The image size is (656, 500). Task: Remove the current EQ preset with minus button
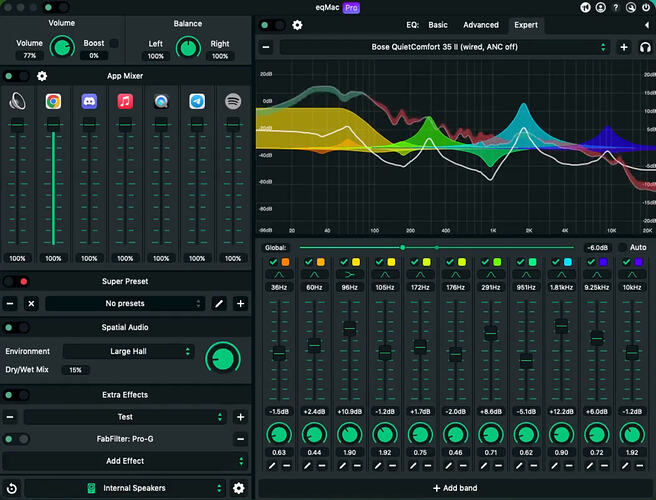point(266,47)
